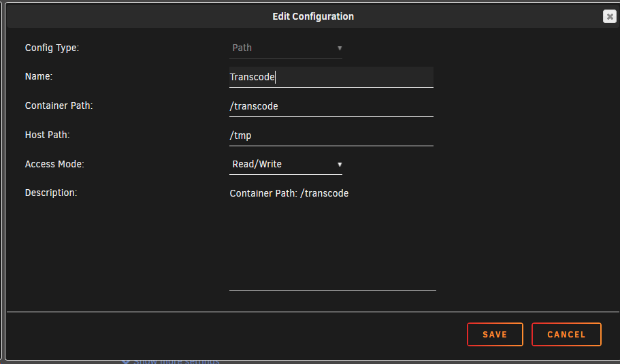The height and width of the screenshot is (364, 620).
Task: Edit the Host Path field showing /tmp
Action: point(331,135)
